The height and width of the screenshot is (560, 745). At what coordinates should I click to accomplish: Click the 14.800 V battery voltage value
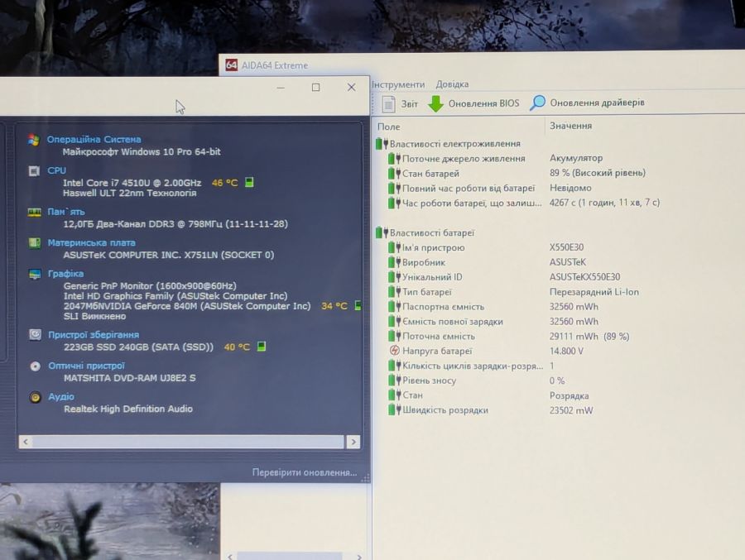(x=566, y=351)
